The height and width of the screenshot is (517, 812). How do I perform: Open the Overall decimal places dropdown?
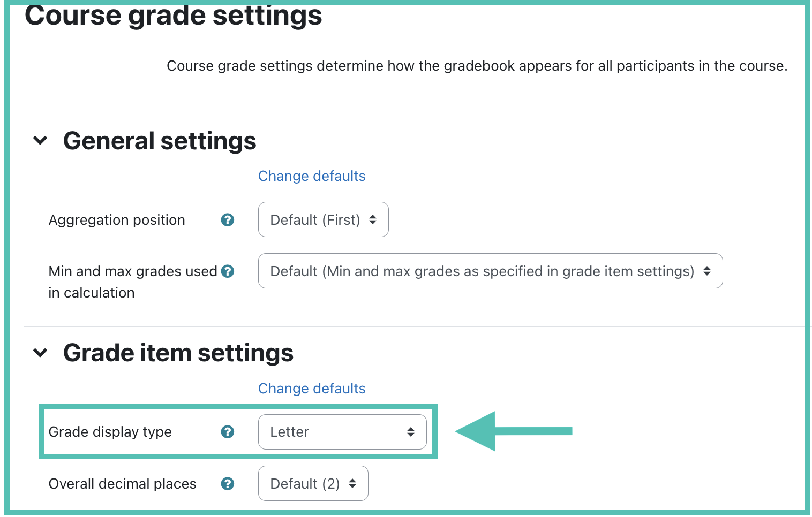313,483
